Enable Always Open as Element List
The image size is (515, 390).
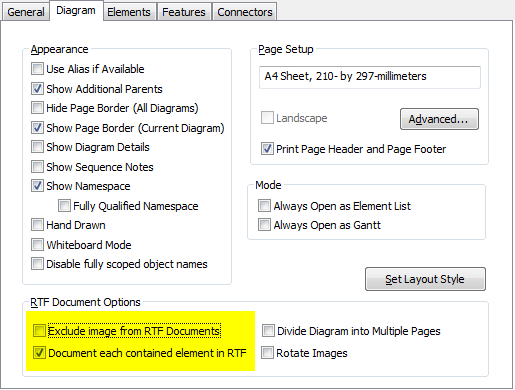(264, 206)
